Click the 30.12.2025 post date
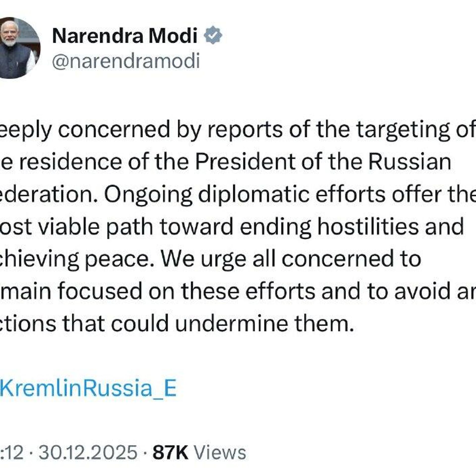Image resolution: width=476 pixels, height=475 pixels. tap(88, 452)
